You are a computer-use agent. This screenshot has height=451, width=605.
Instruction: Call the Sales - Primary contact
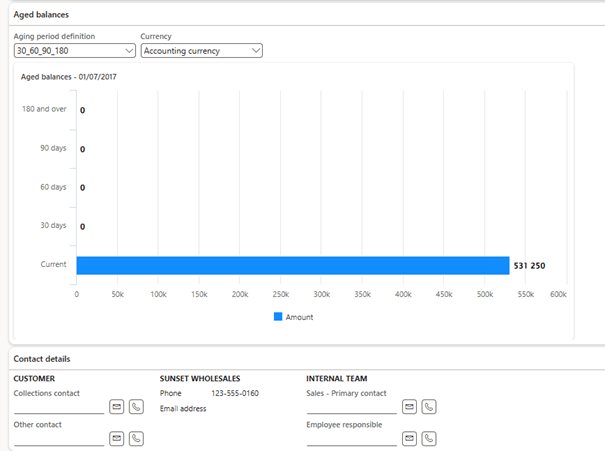pos(428,407)
